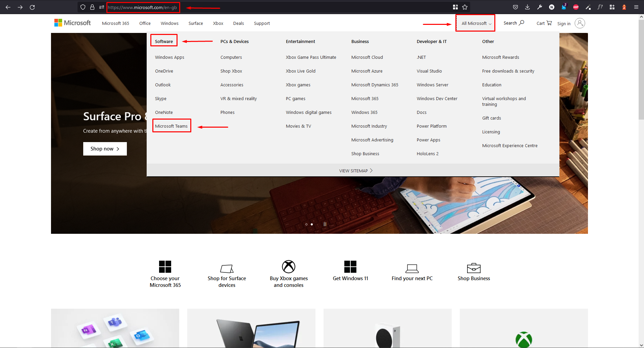The image size is (644, 348).
Task: Click the shield tracking protection icon
Action: [x=83, y=7]
